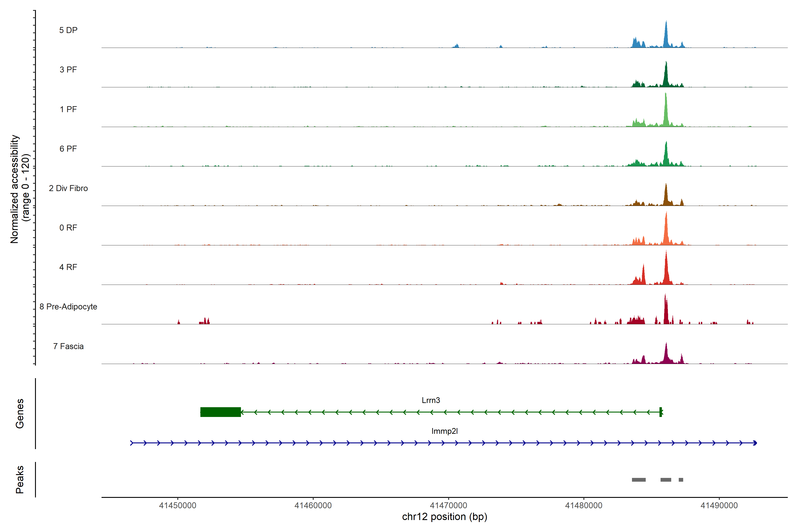
Task: Click the middle gray peak bar
Action: pyautogui.click(x=666, y=480)
